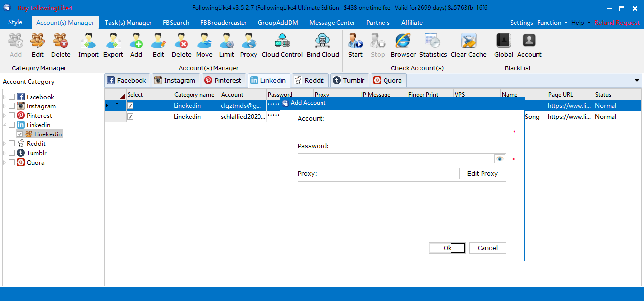Import accounts via the Import icon

tap(89, 45)
